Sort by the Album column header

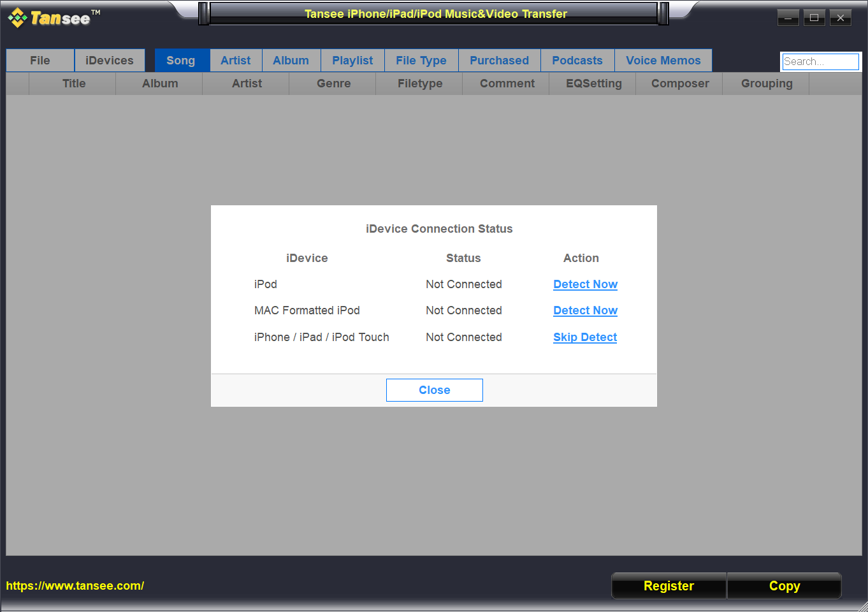point(159,84)
